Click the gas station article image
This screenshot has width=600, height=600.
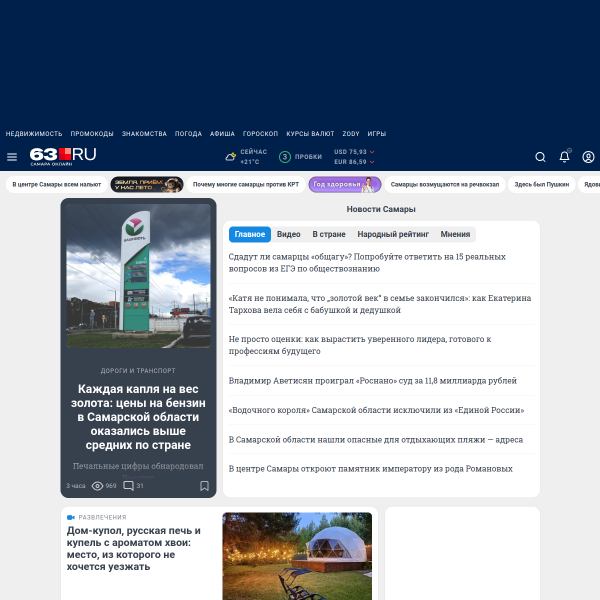[139, 276]
